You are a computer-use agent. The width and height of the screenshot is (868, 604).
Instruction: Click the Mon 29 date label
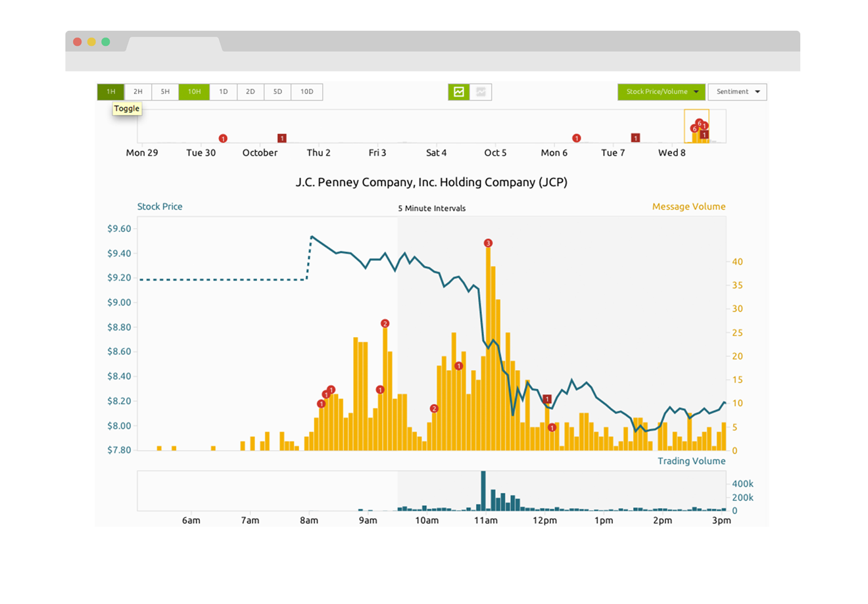142,152
